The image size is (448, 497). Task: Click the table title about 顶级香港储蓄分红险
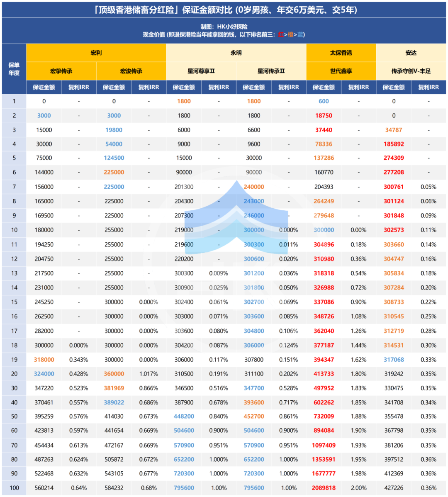point(224,10)
